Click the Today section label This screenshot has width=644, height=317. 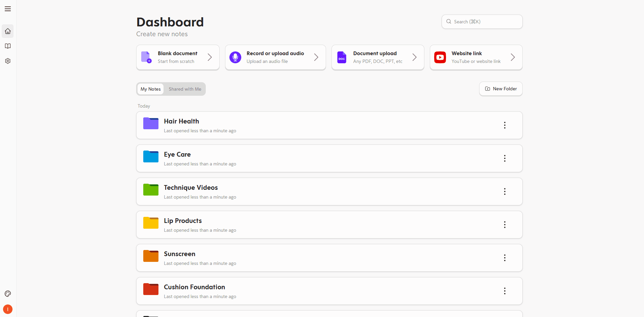[x=144, y=106]
